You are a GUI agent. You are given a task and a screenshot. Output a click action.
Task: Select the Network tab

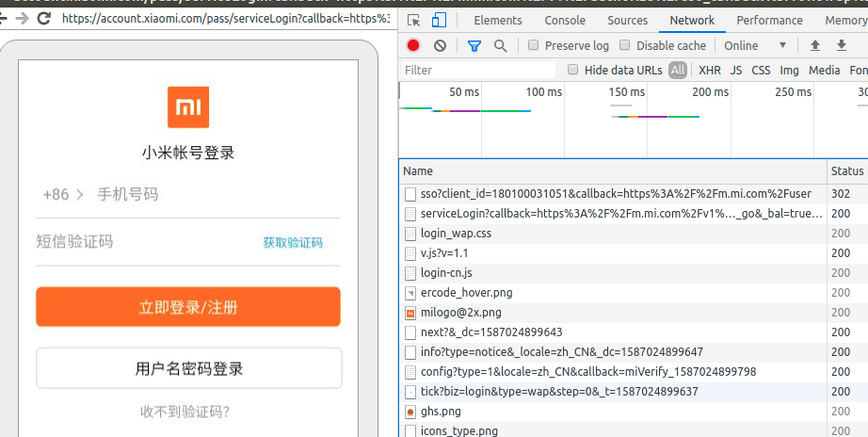pyautogui.click(x=692, y=21)
